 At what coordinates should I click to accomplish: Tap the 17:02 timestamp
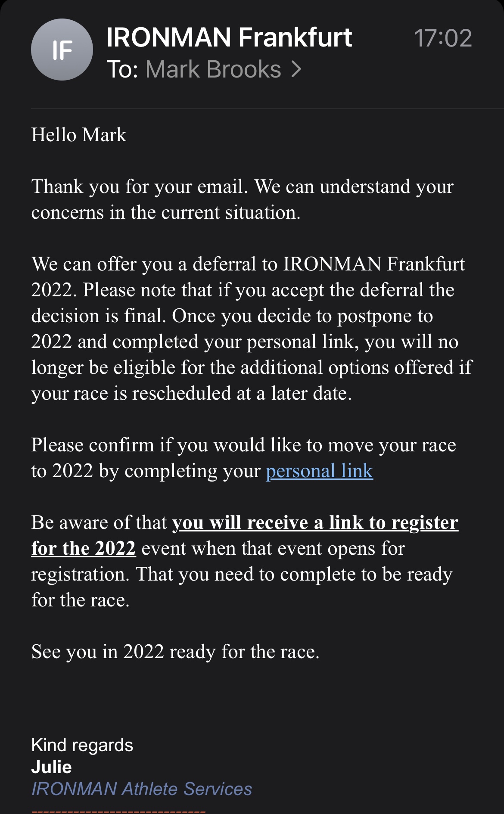coord(443,38)
